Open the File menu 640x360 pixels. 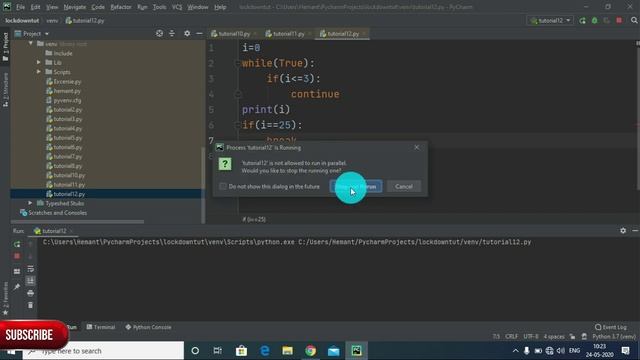coord(20,7)
